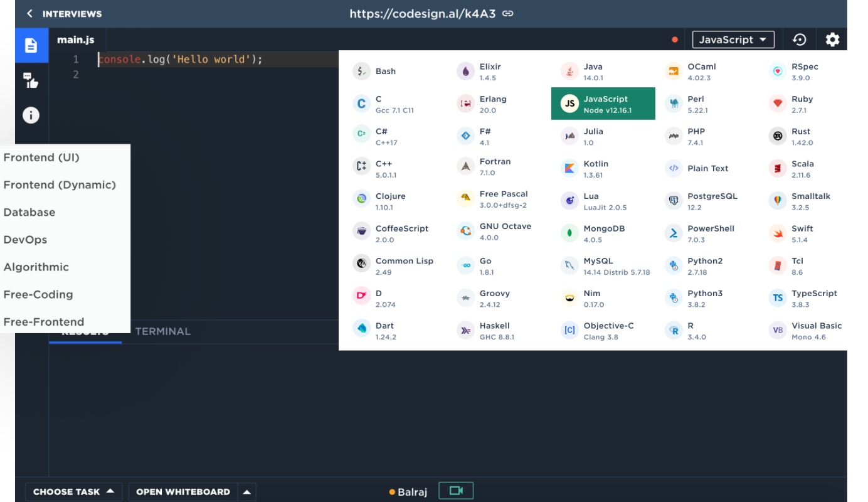Image resolution: width=868 pixels, height=502 pixels.
Task: Select Frontend (UI) task type
Action: tap(41, 158)
